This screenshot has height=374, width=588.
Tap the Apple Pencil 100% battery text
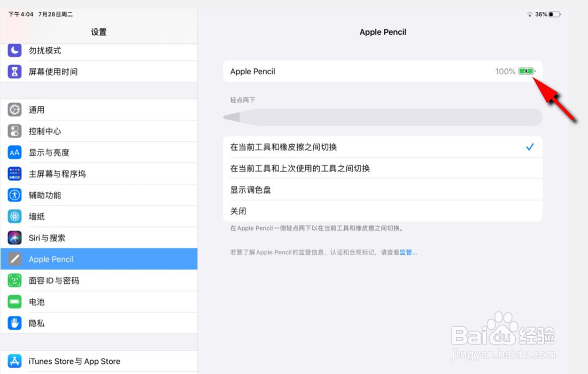tap(505, 71)
